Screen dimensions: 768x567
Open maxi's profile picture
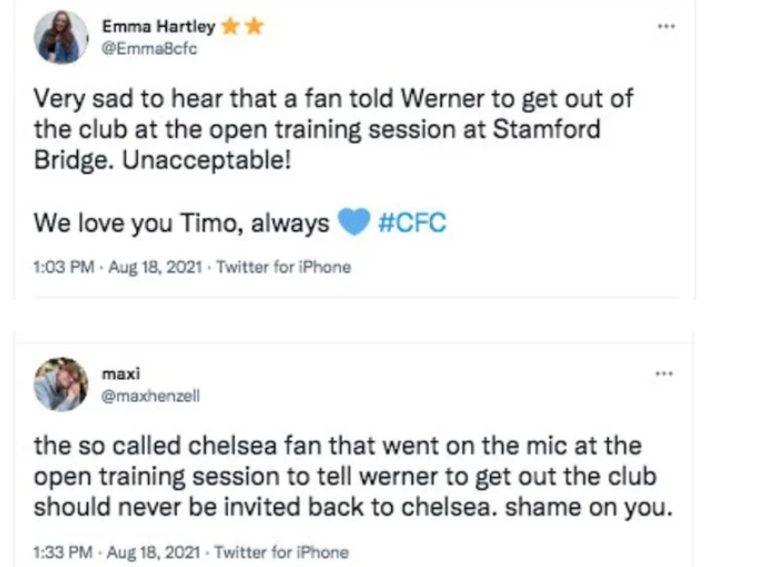click(x=61, y=384)
